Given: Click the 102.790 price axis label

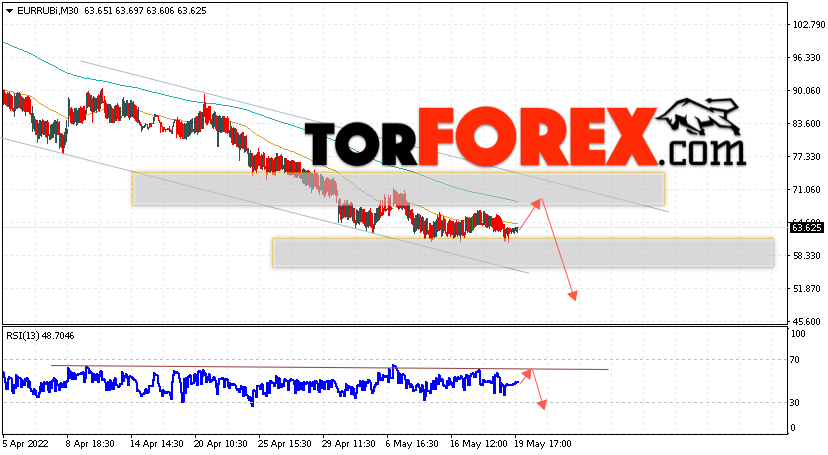Looking at the screenshot, I should [808, 24].
